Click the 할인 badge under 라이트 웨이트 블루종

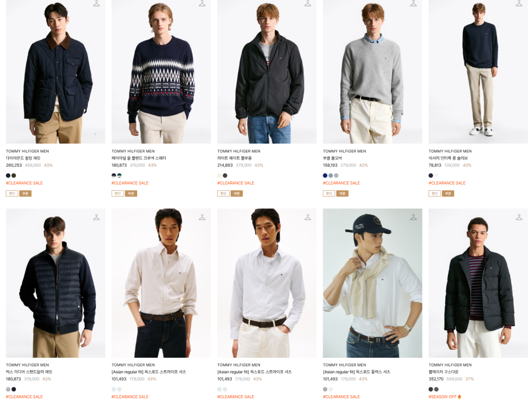(x=223, y=193)
